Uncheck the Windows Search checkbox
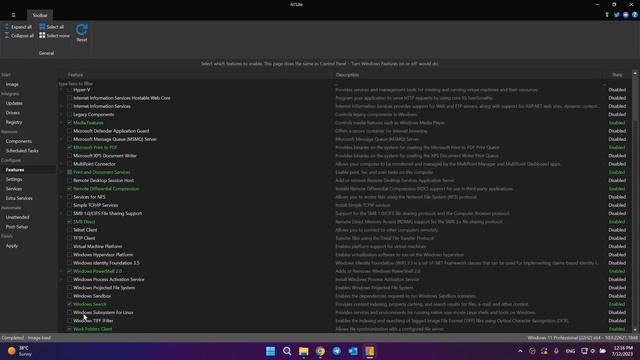Screen dimensions: 640x360 [x=69, y=304]
